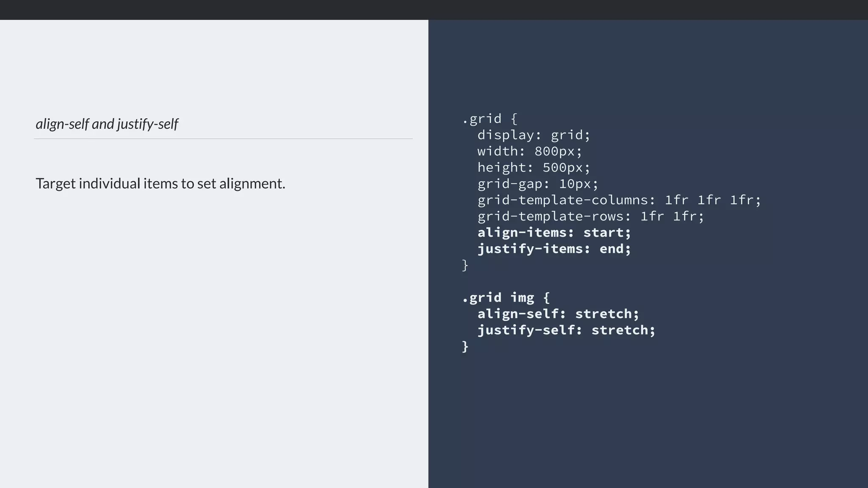Click the 'grid-template-rows: 1fr 1fr;' line
This screenshot has width=868, height=488.
590,216
